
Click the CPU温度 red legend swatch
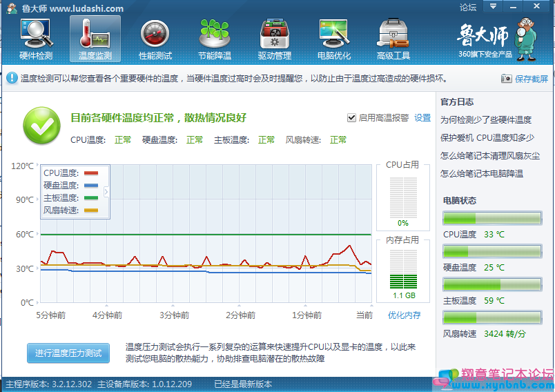pos(91,173)
